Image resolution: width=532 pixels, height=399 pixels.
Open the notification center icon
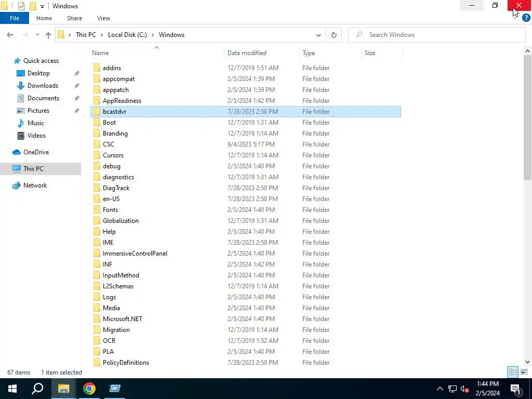515,389
